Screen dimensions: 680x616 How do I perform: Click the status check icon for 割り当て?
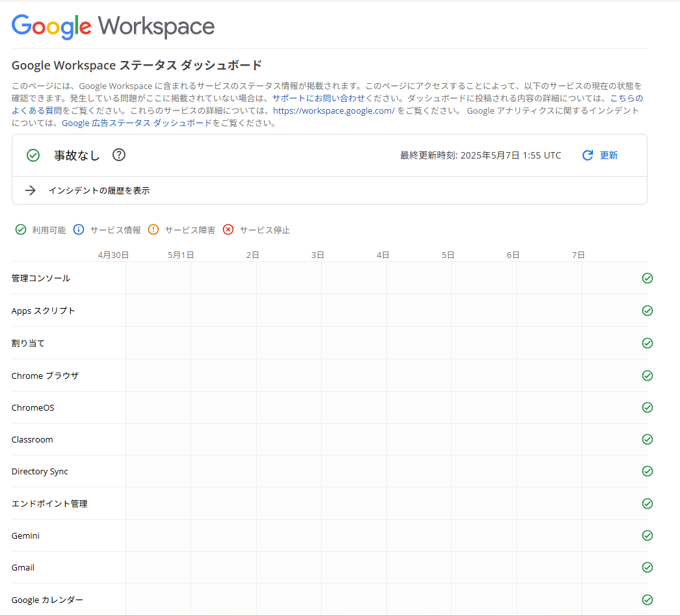pos(647,343)
